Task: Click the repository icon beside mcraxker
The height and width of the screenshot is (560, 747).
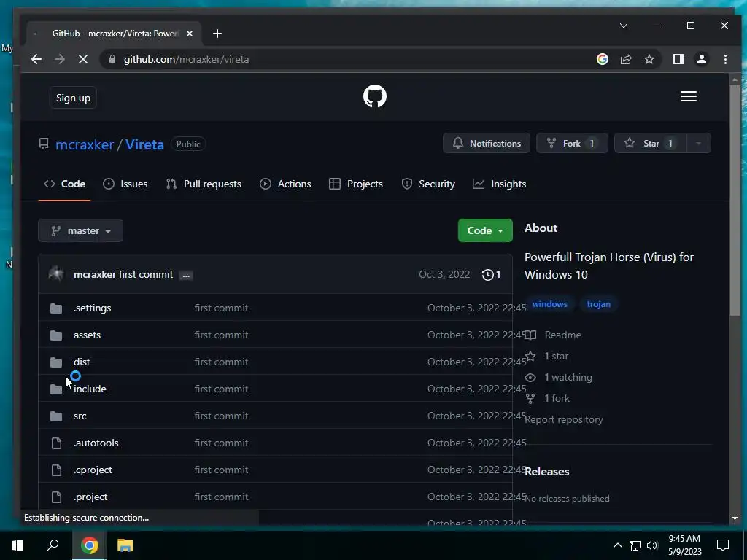Action: tap(44, 144)
